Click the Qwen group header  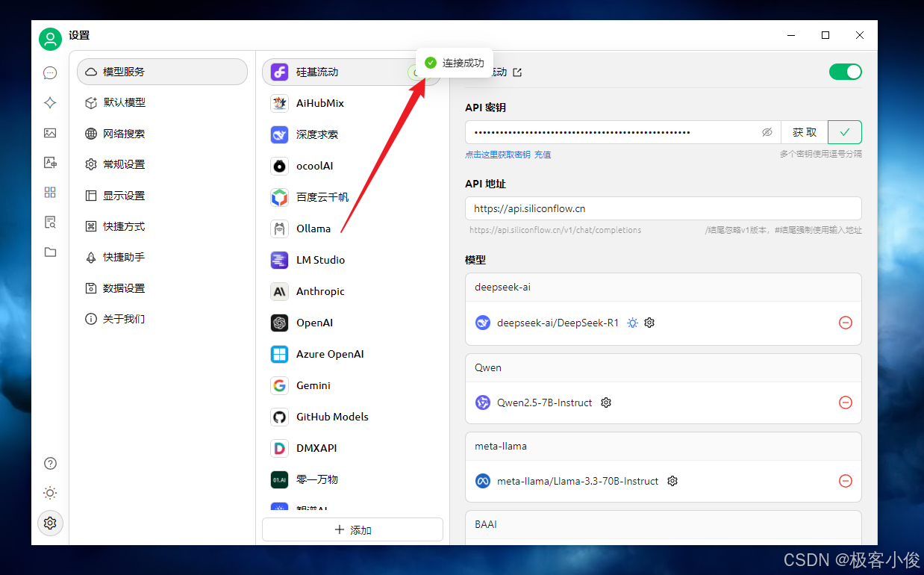[664, 367]
